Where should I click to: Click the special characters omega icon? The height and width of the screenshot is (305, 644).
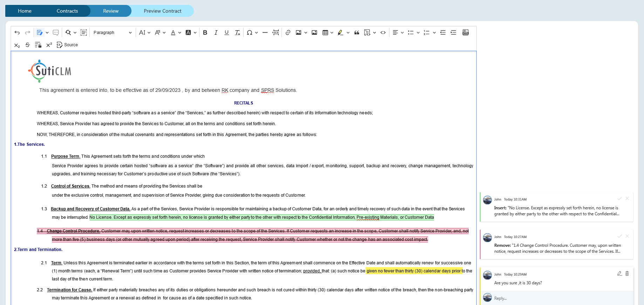coord(249,33)
